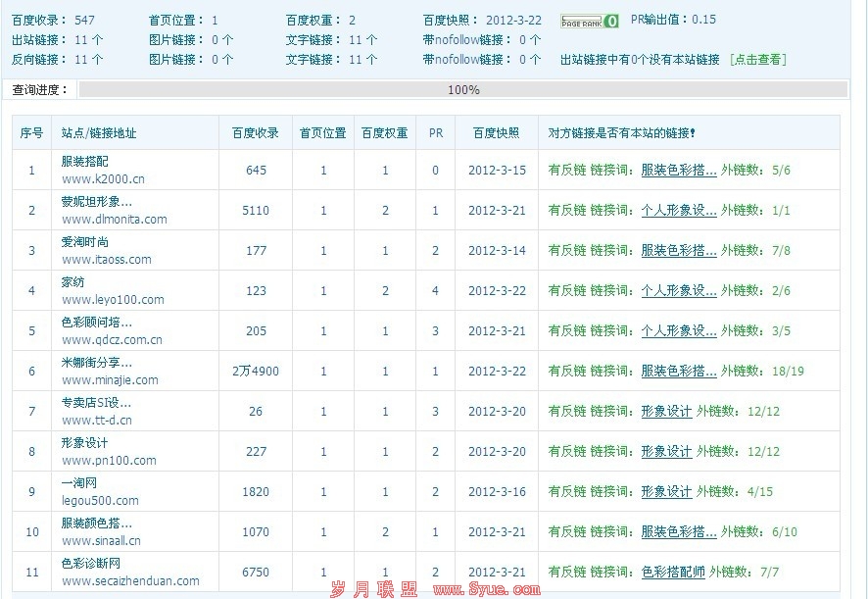Image resolution: width=868 pixels, height=599 pixels.
Task: Click the 首页位置 column header
Action: click(x=322, y=133)
